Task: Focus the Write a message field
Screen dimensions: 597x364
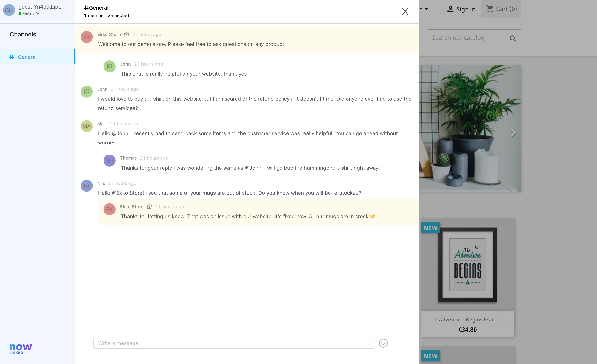Action: (234, 343)
